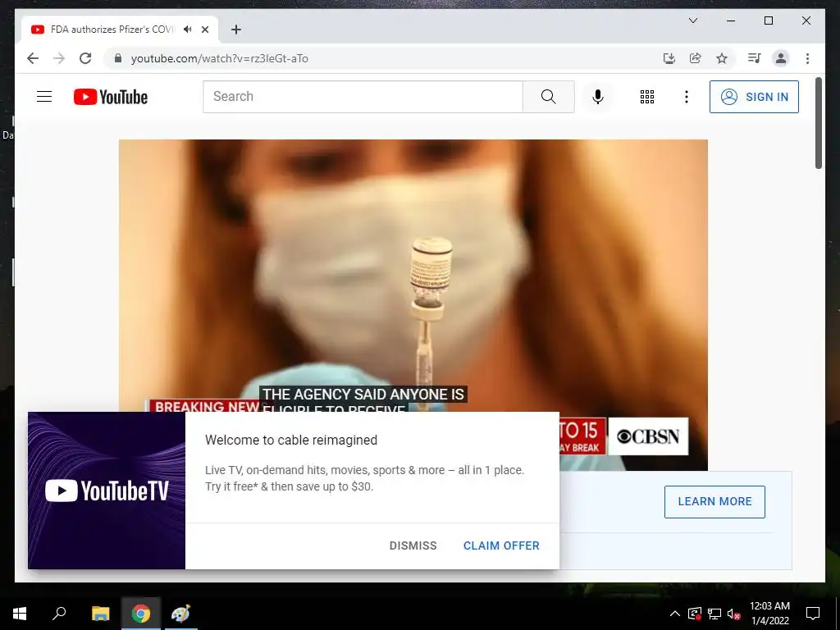Viewport: 840px width, 630px height.
Task: Click the security tray icon with red dot
Action: pos(694,614)
